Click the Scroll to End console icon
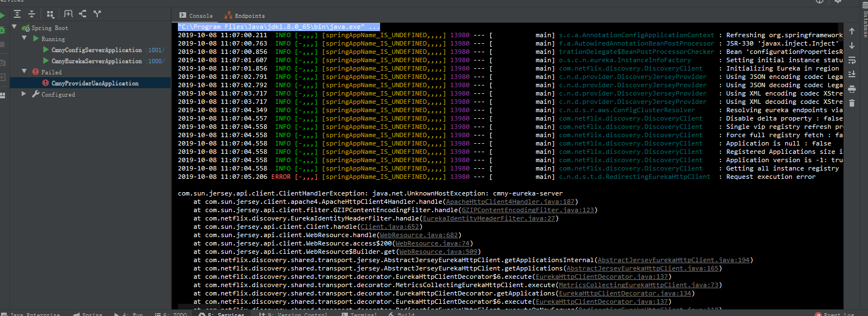868x316 pixels. tap(852, 74)
